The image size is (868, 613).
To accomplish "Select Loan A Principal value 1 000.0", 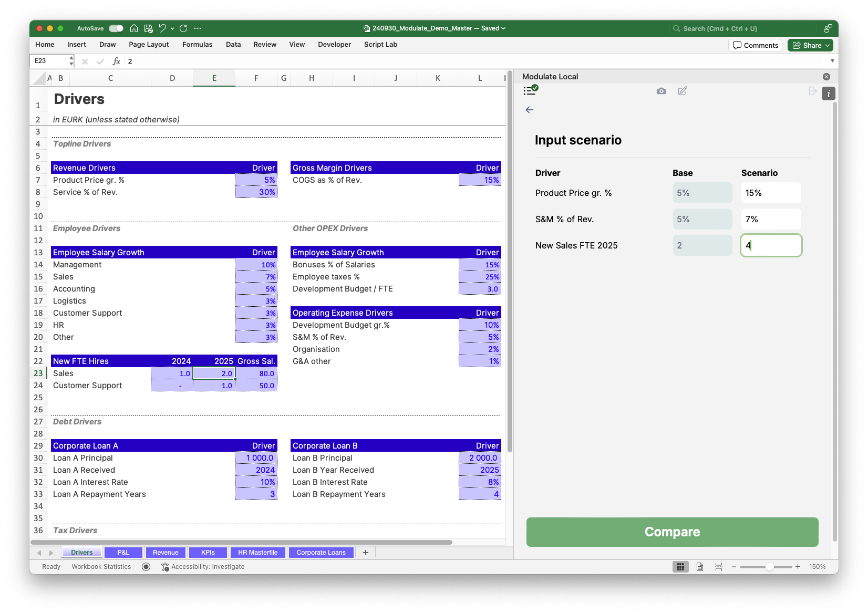I will (x=256, y=458).
